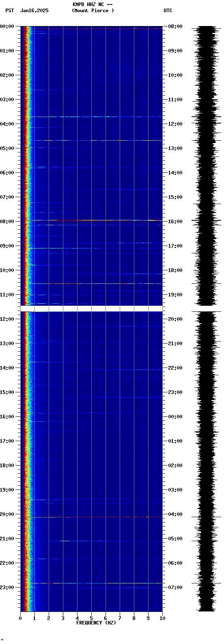
Task: Select '00:00' on the PST time axis
Action: coord(7,26)
